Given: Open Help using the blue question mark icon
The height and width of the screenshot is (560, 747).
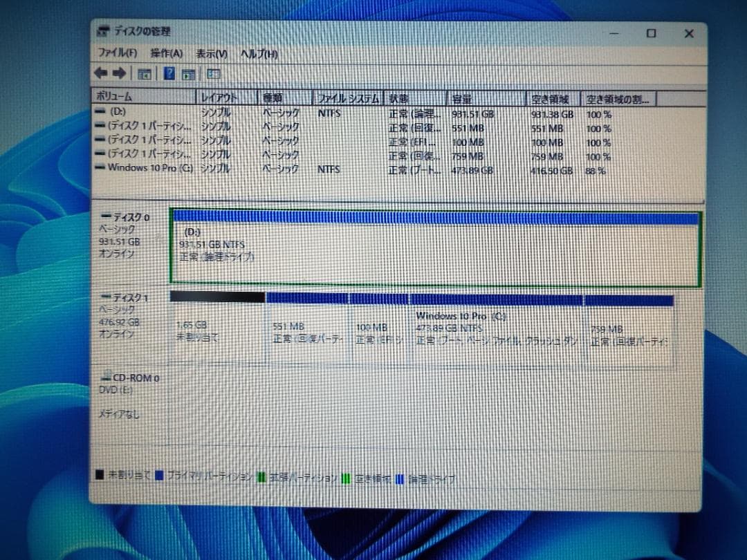Looking at the screenshot, I should point(168,73).
